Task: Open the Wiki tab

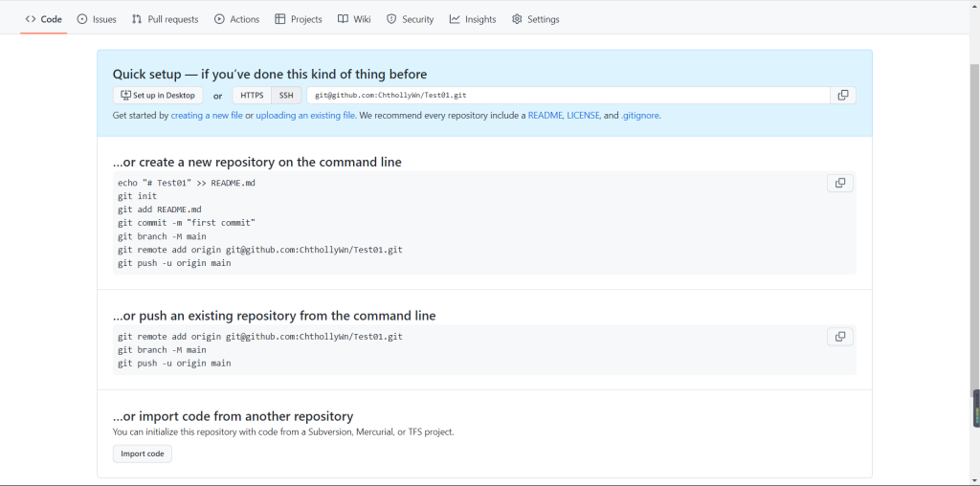Action: (354, 19)
